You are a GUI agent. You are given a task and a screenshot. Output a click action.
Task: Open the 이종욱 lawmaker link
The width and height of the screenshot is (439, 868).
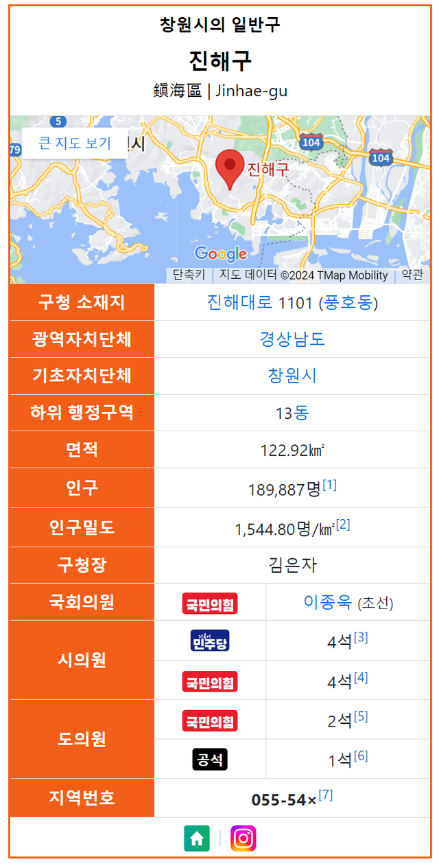[328, 602]
